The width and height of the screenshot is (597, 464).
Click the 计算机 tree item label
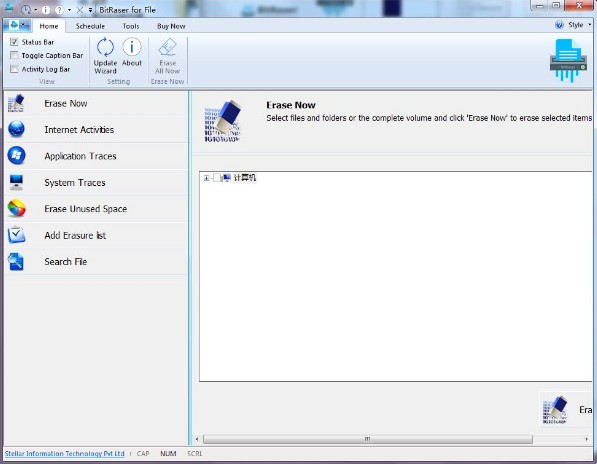[244, 178]
